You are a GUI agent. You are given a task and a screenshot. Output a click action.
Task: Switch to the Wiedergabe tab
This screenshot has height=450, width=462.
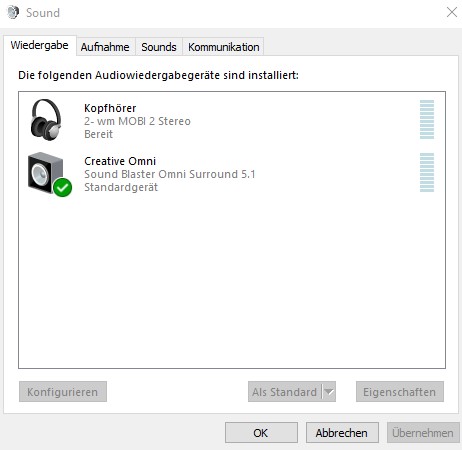pyautogui.click(x=40, y=45)
